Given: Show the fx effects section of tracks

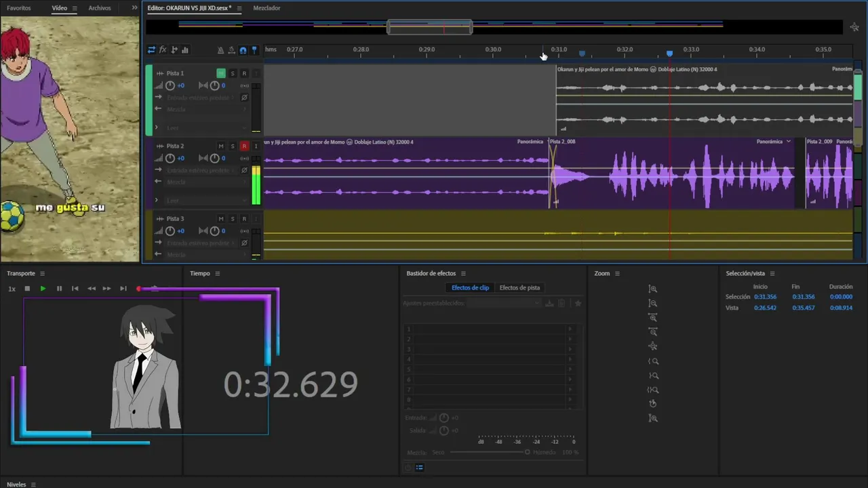Looking at the screenshot, I should (163, 49).
